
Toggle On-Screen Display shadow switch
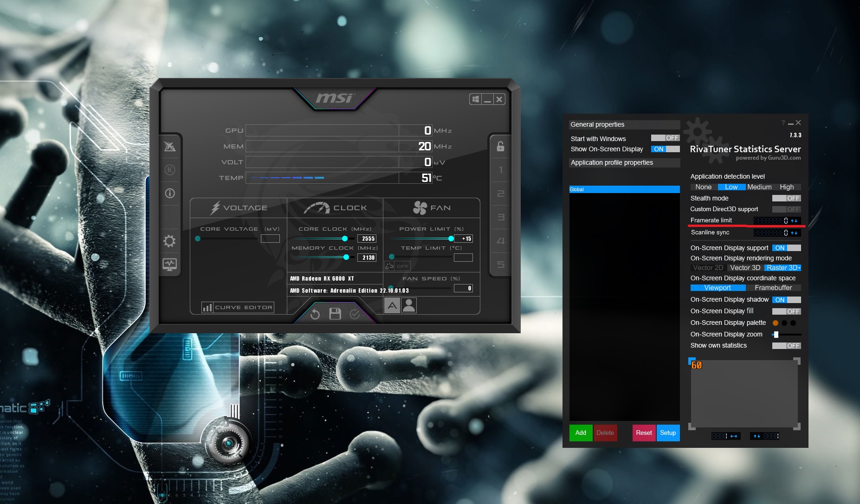(787, 300)
